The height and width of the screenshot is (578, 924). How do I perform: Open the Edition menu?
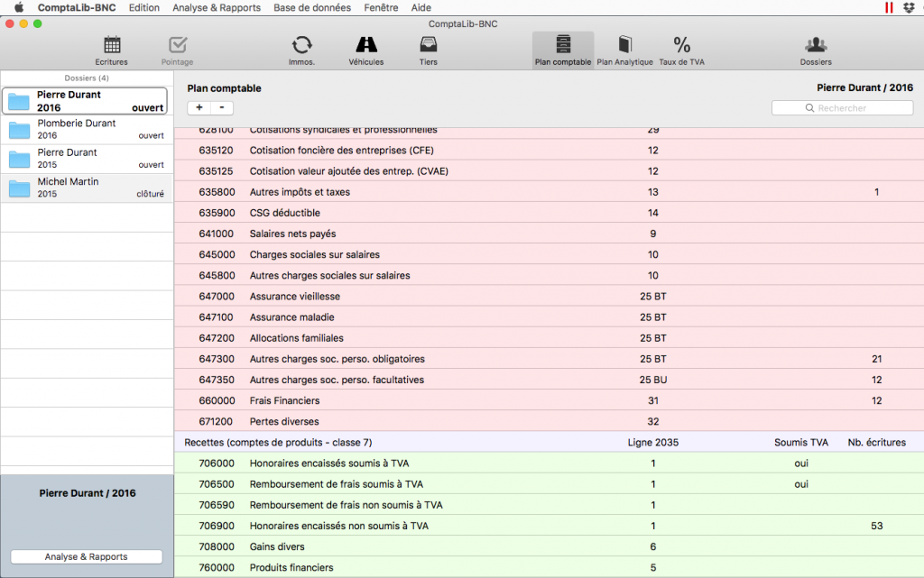pyautogui.click(x=144, y=7)
